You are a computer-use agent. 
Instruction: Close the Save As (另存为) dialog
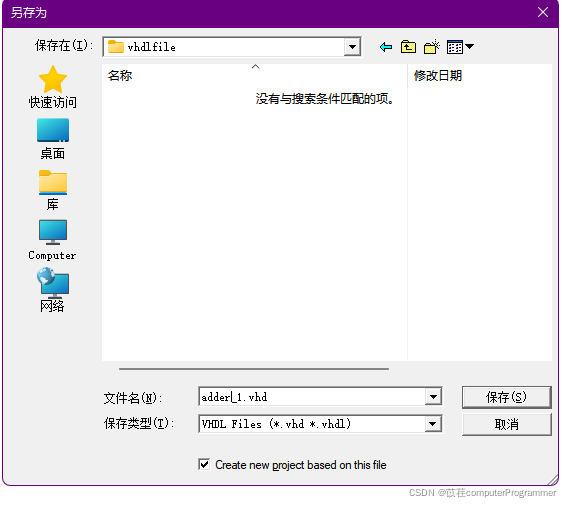pyautogui.click(x=542, y=12)
